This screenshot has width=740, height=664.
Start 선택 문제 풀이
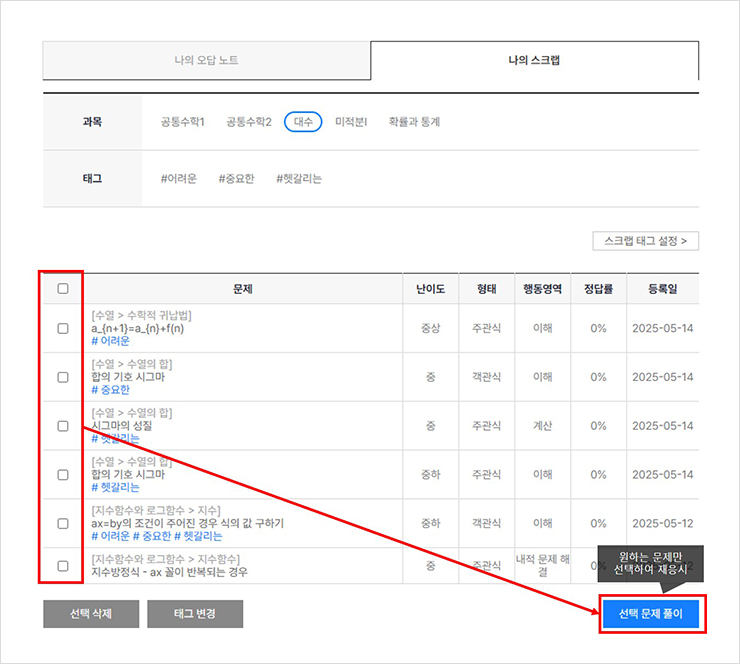651,614
